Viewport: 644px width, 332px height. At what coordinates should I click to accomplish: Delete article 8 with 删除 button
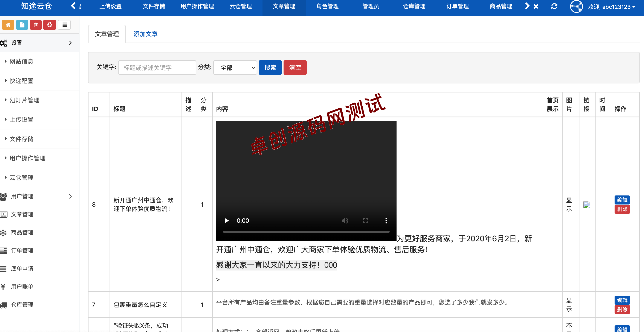[622, 209]
